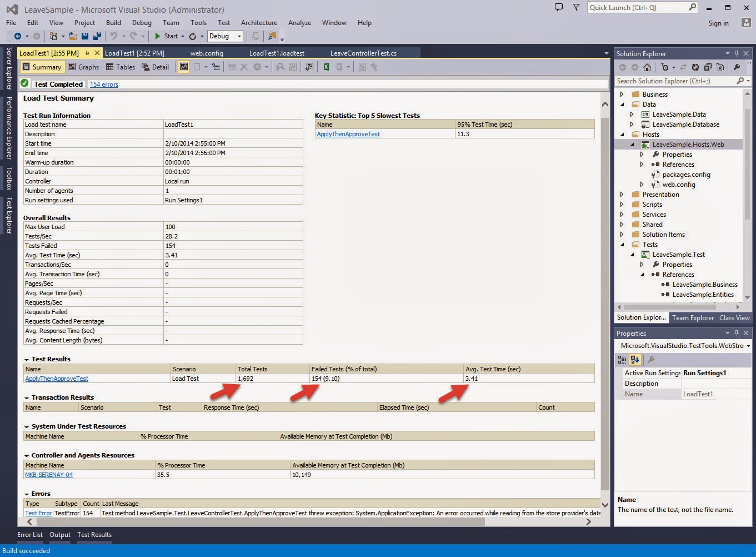Click the Refresh browser icon beside Start
This screenshot has width=756, height=557.
pyautogui.click(x=192, y=36)
